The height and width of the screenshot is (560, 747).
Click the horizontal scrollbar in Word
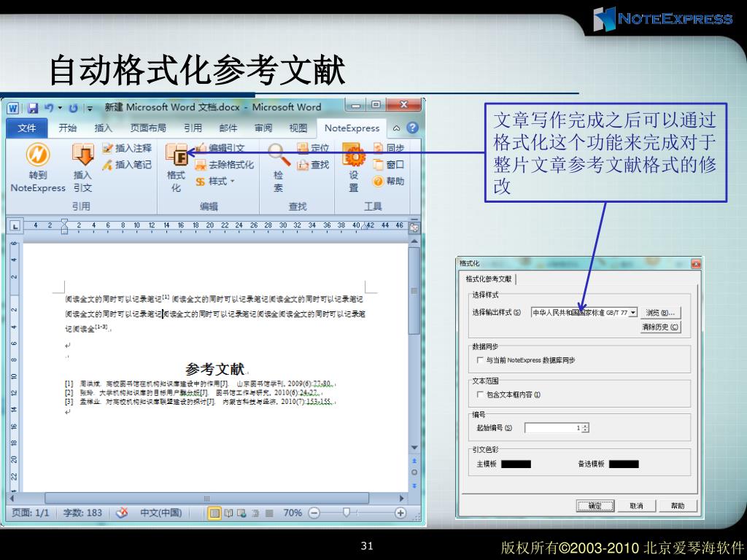pyautogui.click(x=206, y=498)
